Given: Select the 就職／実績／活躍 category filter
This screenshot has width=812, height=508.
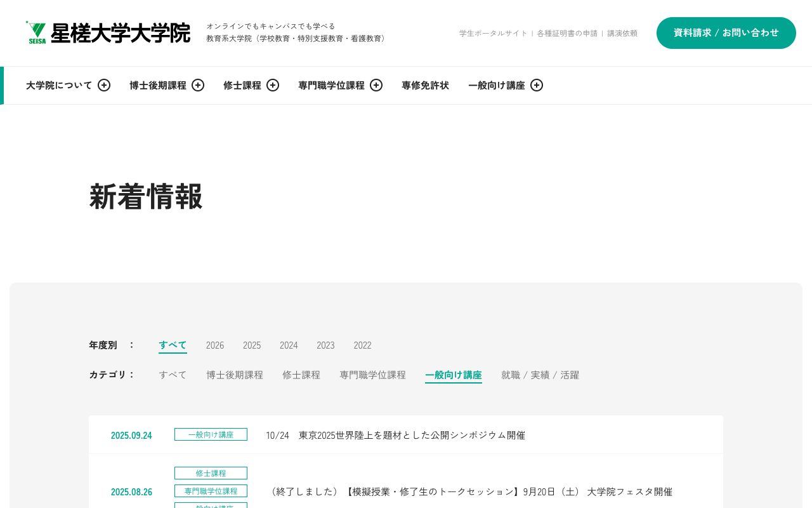Looking at the screenshot, I should pyautogui.click(x=540, y=375).
